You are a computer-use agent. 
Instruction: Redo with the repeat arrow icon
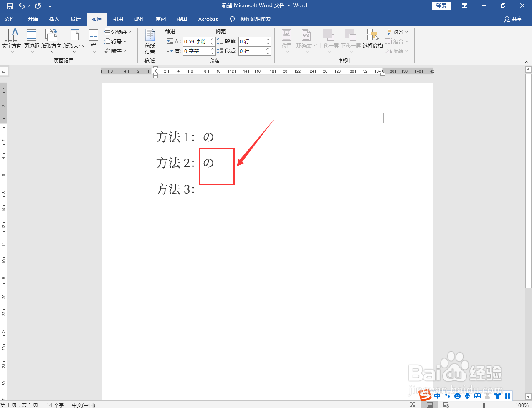[38, 6]
